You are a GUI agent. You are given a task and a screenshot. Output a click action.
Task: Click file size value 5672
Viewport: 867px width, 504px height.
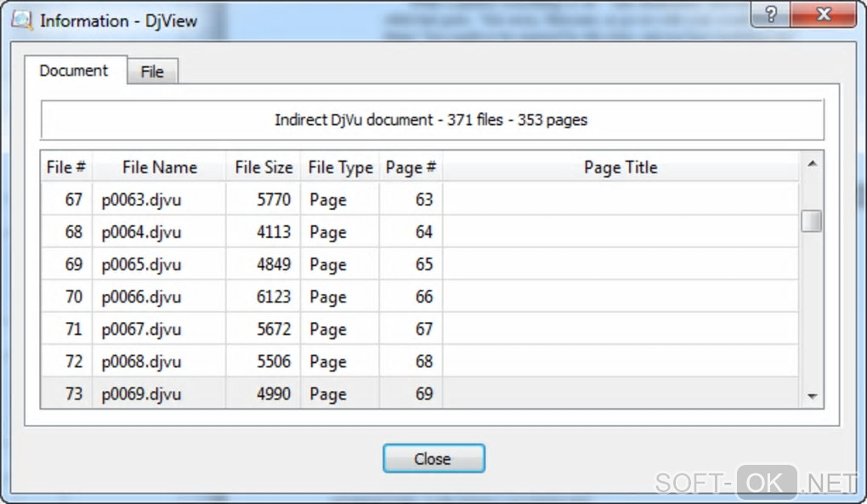pos(274,330)
